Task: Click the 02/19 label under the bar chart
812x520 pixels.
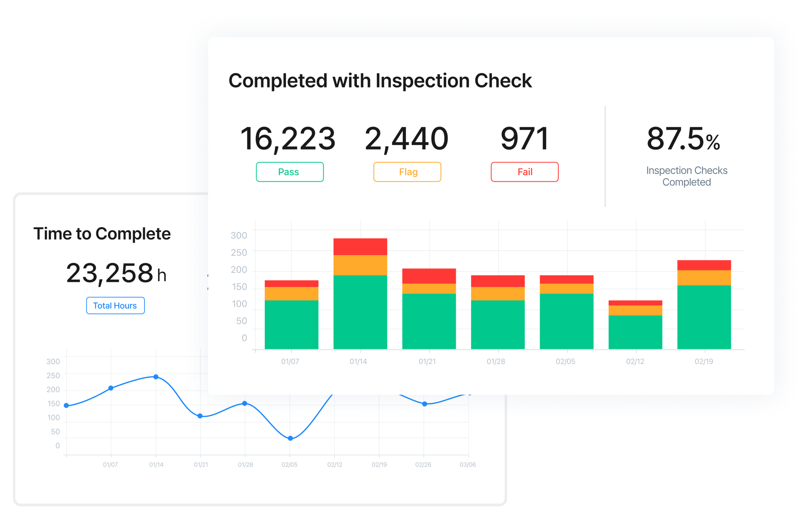Action: (x=704, y=361)
